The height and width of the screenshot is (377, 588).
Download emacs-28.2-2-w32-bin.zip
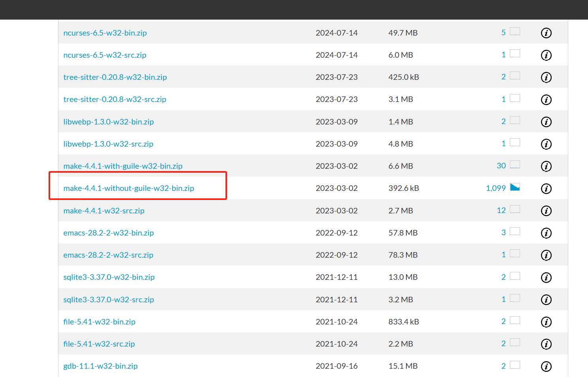[x=109, y=233]
